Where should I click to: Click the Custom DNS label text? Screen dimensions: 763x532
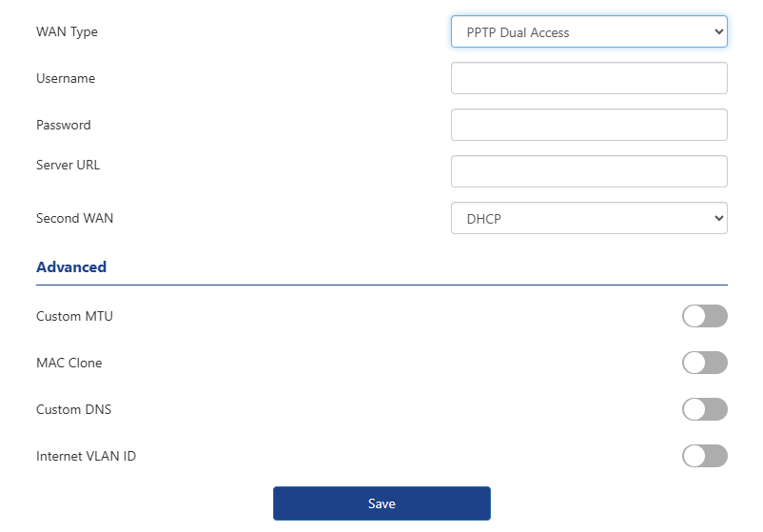click(73, 409)
